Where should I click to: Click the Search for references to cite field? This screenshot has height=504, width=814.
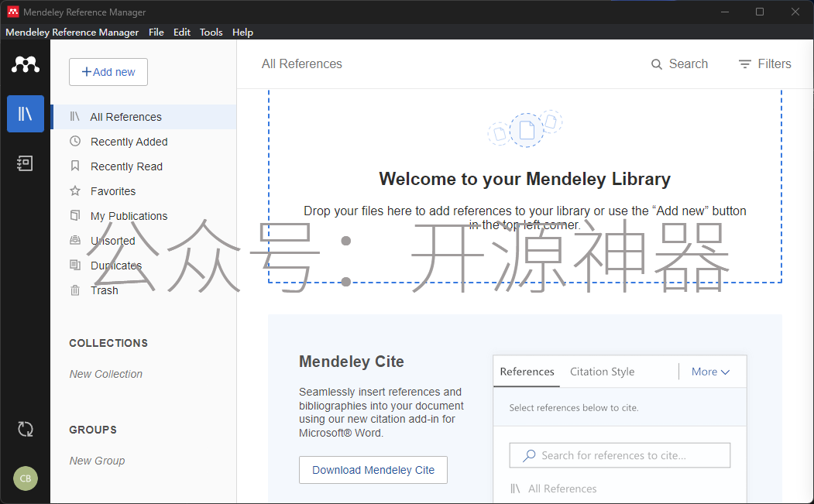click(620, 455)
